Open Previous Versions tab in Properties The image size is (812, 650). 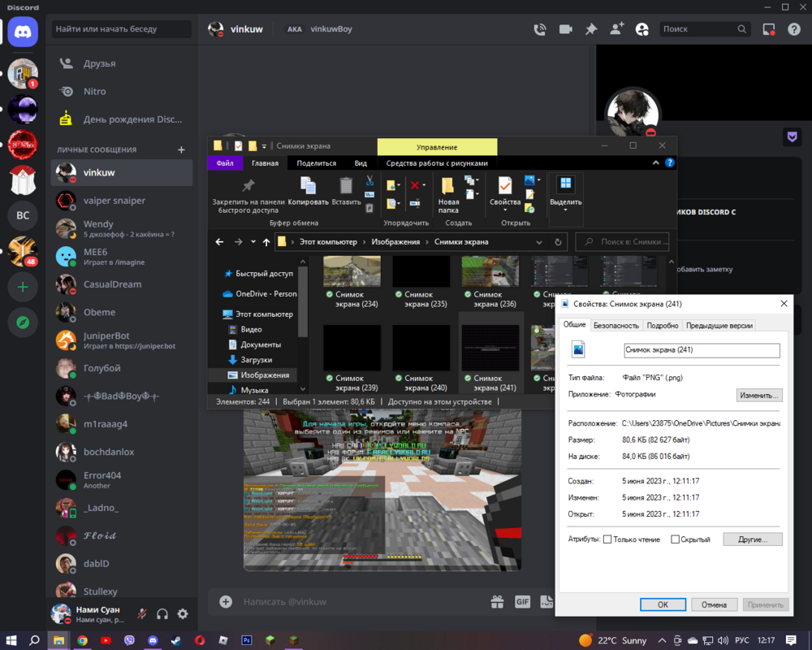(x=719, y=326)
